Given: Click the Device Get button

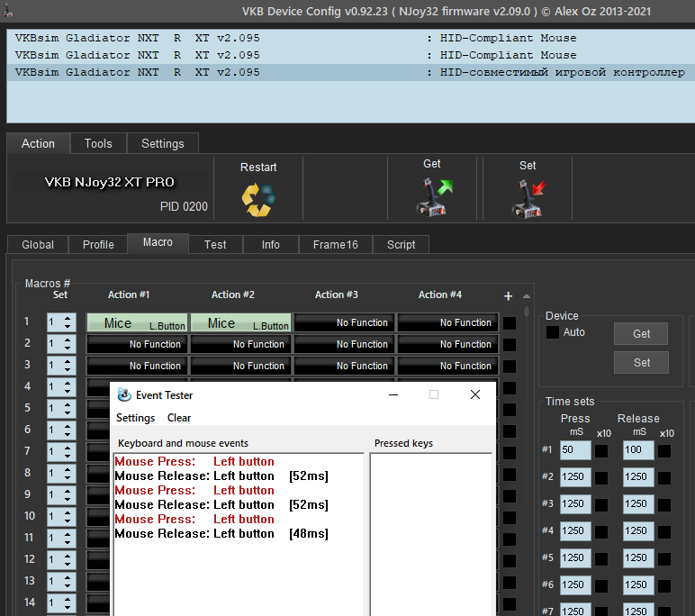Looking at the screenshot, I should pyautogui.click(x=641, y=334).
